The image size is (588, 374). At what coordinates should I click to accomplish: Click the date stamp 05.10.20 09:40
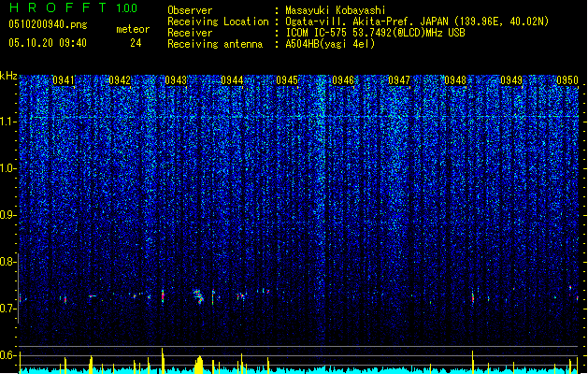coord(48,43)
